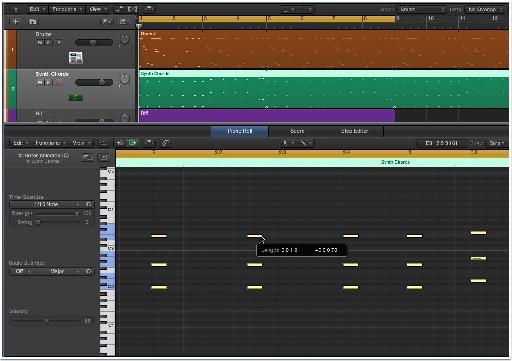Open Functions menu in tracks area toolbar

[x=66, y=9]
